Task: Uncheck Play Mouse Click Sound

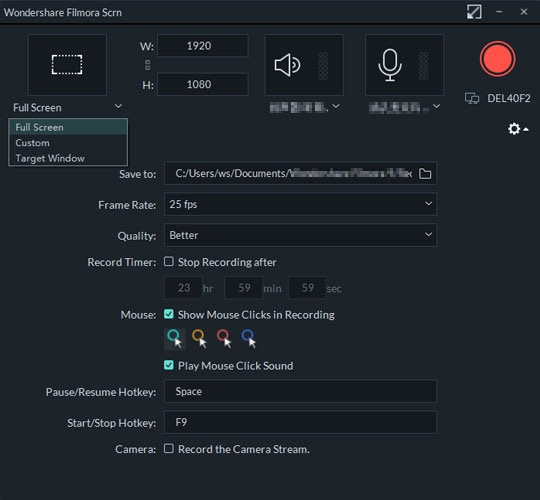Action: [x=169, y=365]
